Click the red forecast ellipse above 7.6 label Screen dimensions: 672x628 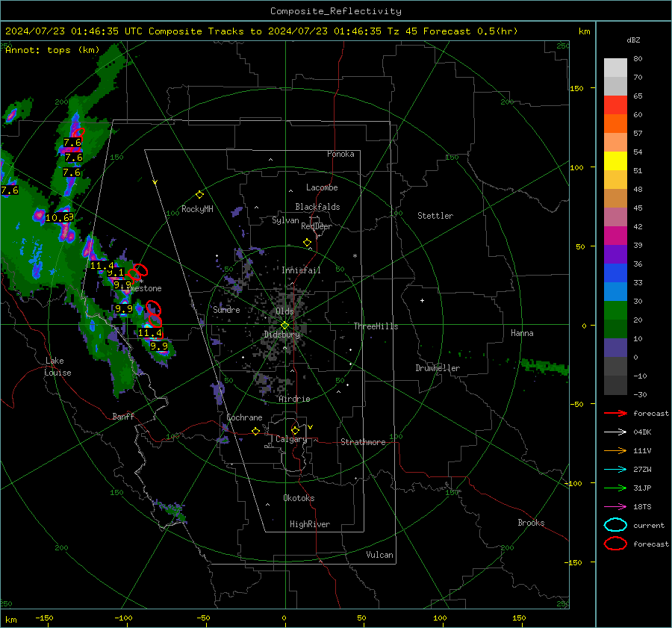coord(80,132)
